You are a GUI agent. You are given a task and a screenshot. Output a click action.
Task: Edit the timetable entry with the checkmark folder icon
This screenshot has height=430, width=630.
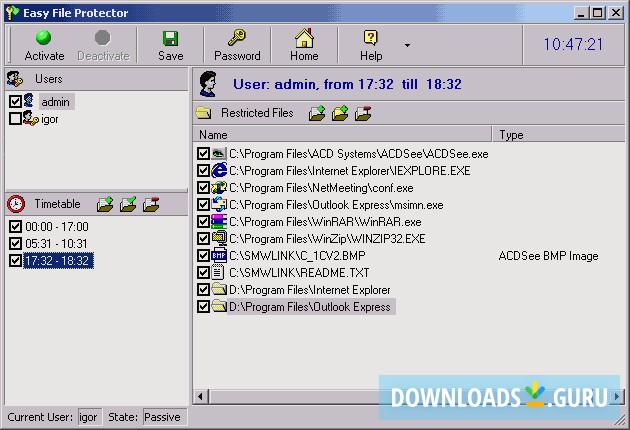coord(128,204)
